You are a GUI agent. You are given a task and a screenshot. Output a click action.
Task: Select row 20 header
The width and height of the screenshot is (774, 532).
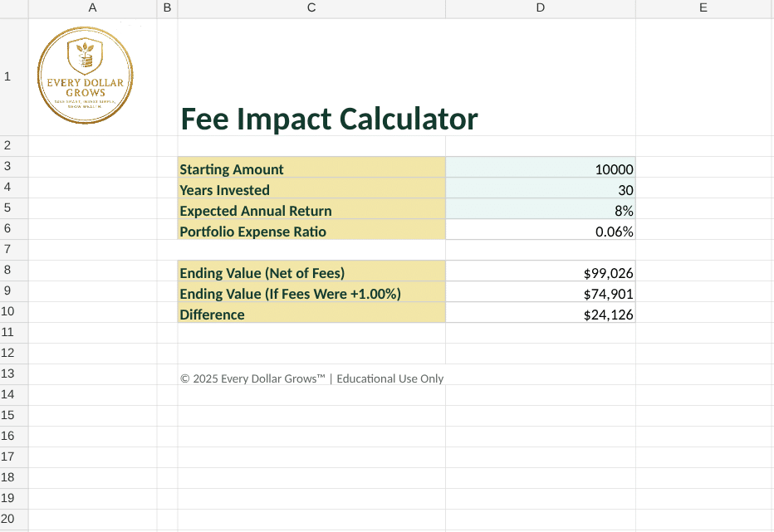[x=14, y=520]
